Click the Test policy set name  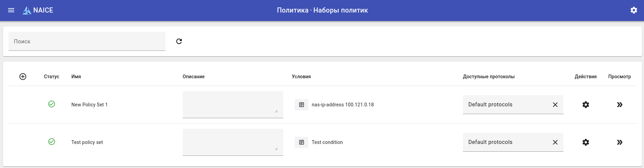pyautogui.click(x=87, y=142)
